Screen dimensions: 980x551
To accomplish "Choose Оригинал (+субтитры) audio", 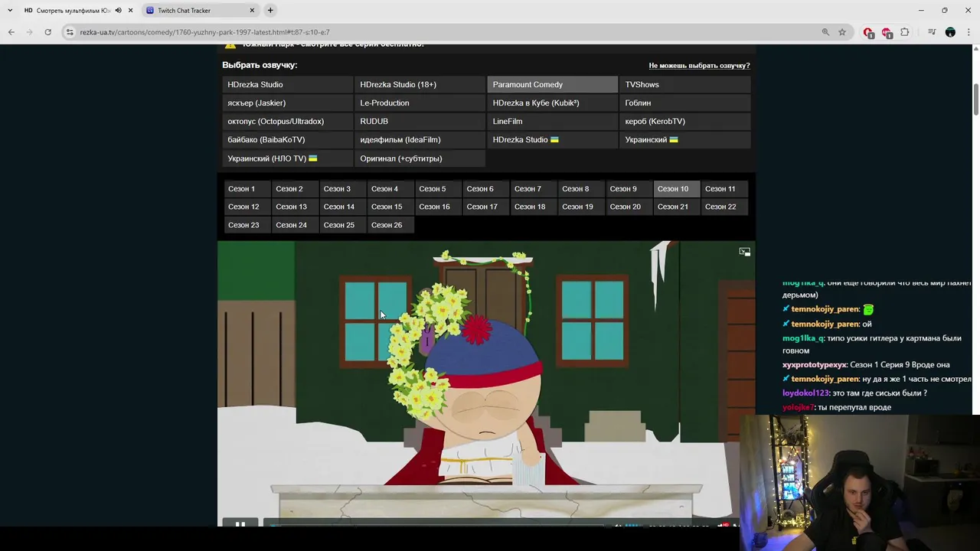I will (420, 158).
